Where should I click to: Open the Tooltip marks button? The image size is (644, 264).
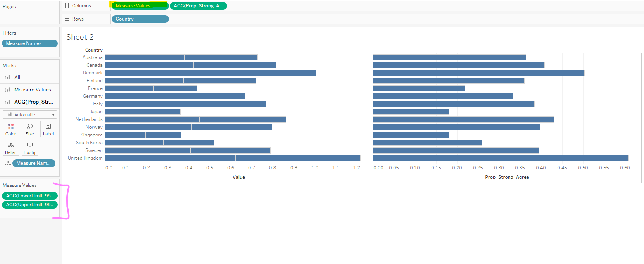tap(30, 148)
